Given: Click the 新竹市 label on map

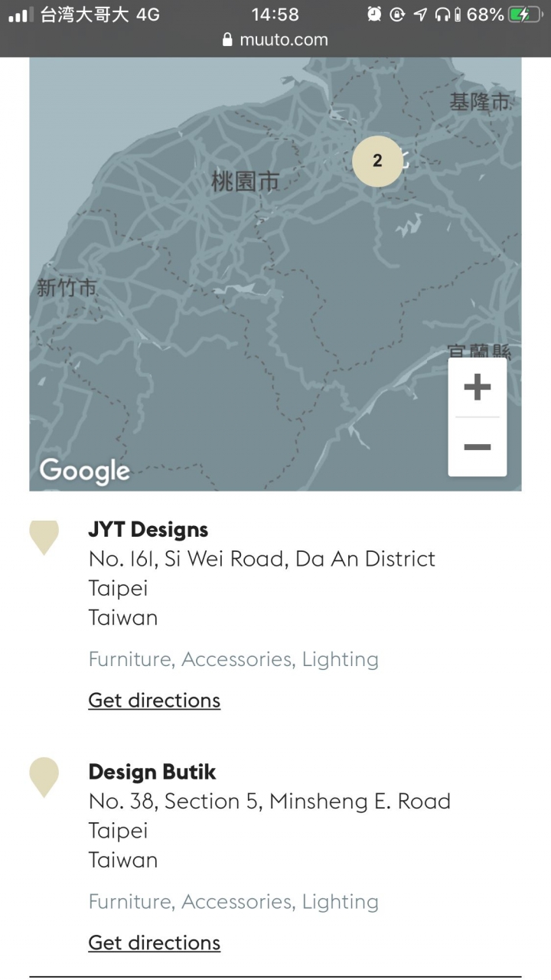Looking at the screenshot, I should (67, 288).
